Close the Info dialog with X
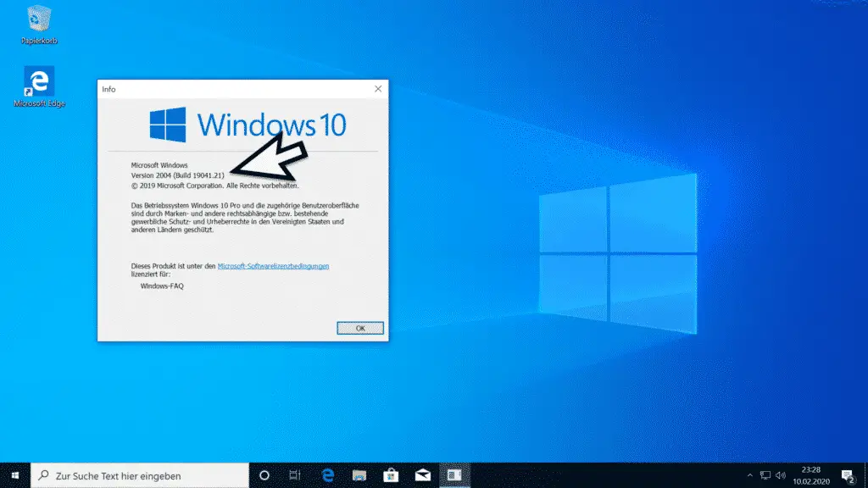 click(x=378, y=88)
